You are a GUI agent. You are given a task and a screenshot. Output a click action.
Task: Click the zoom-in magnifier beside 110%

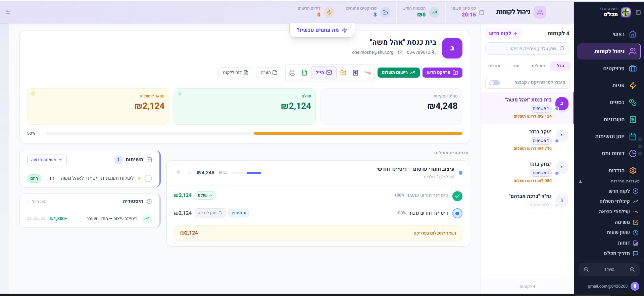[586, 269]
